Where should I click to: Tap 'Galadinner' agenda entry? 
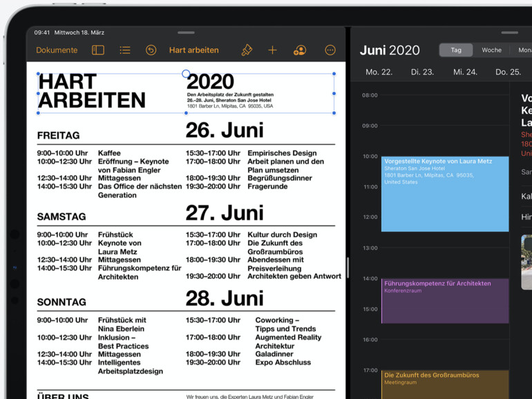click(274, 354)
